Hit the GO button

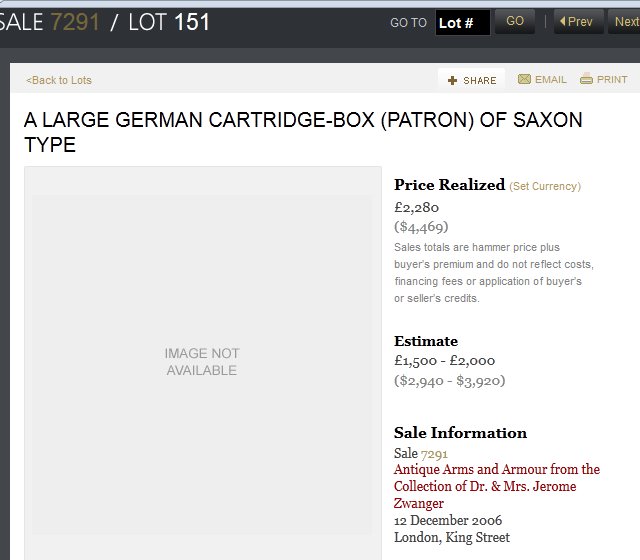pyautogui.click(x=515, y=21)
